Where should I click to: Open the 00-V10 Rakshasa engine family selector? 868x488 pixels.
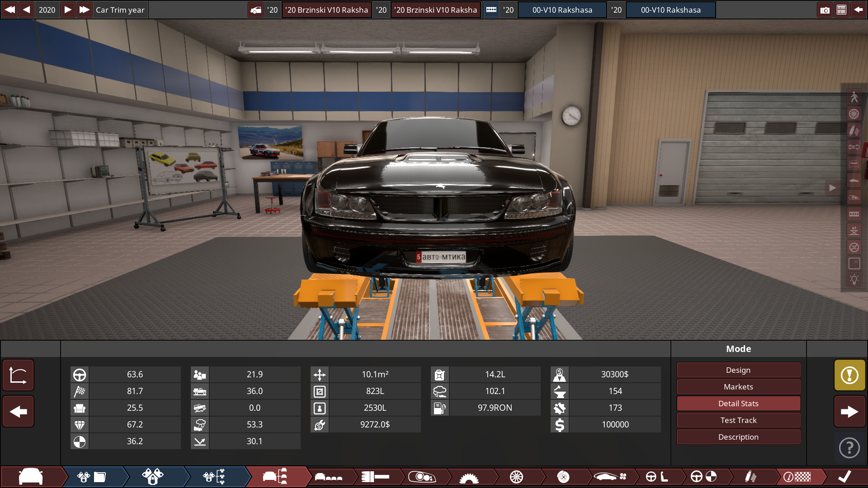[562, 10]
